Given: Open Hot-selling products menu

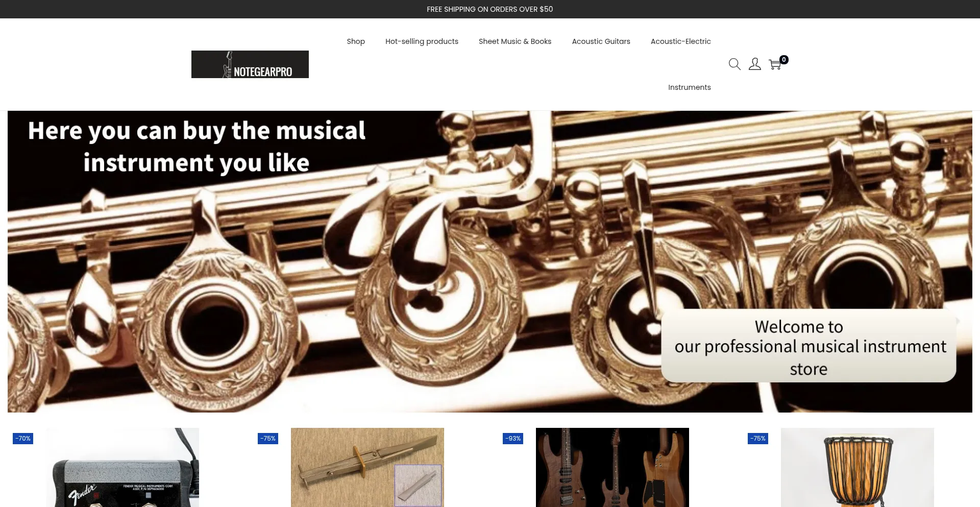Looking at the screenshot, I should [422, 41].
